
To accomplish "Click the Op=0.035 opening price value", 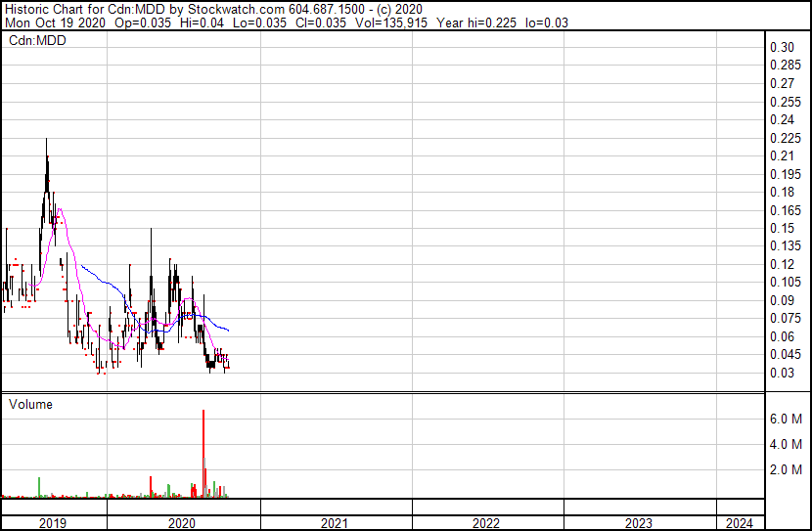I will pyautogui.click(x=143, y=22).
